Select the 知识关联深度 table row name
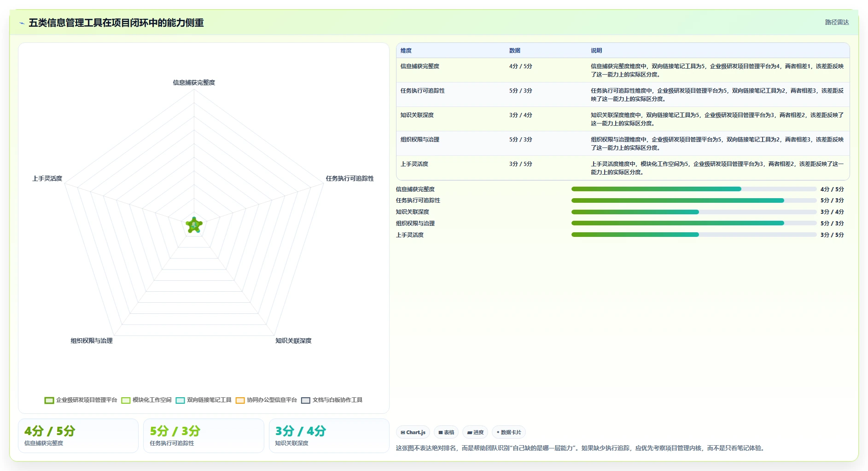The width and height of the screenshot is (868, 471). tap(417, 115)
